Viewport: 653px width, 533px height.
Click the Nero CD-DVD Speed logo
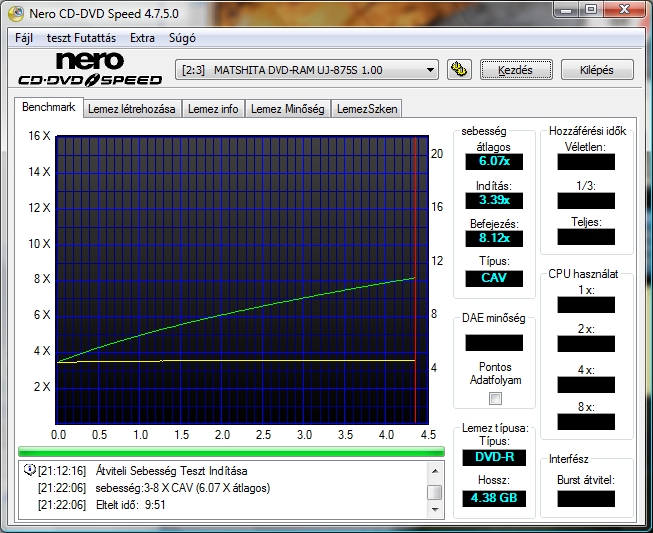(x=90, y=69)
